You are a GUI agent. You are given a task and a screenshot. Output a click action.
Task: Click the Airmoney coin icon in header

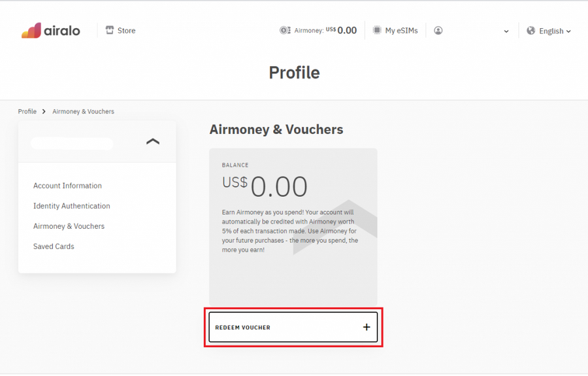pos(285,30)
